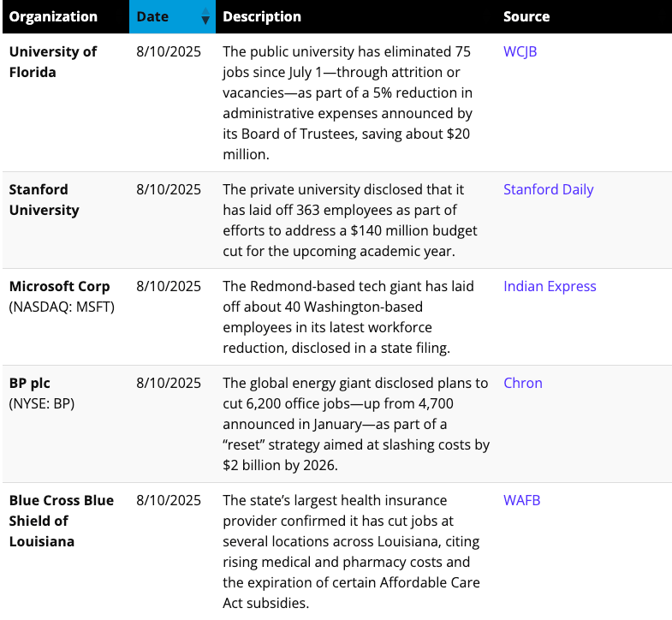Open the Stanford Daily source link

pyautogui.click(x=548, y=189)
